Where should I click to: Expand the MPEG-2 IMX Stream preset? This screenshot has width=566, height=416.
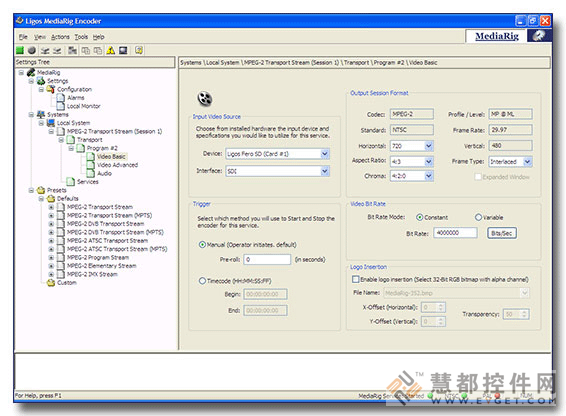point(51,274)
